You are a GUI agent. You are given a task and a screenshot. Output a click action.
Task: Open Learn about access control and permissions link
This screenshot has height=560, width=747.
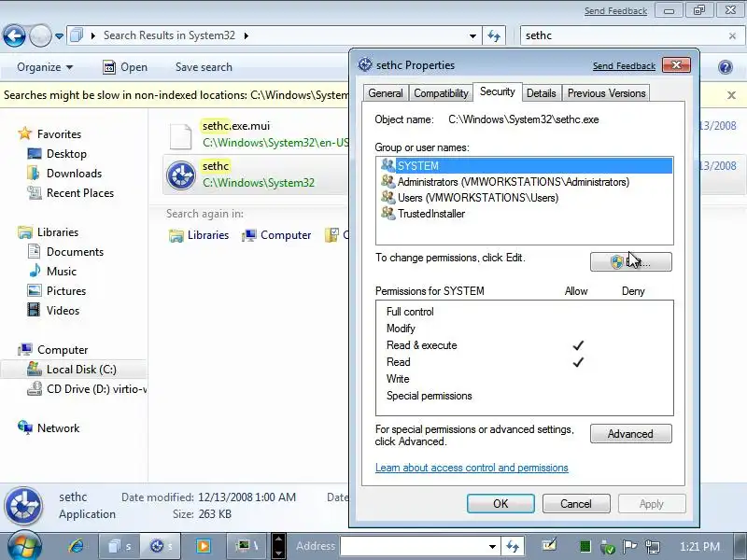pyautogui.click(x=472, y=468)
